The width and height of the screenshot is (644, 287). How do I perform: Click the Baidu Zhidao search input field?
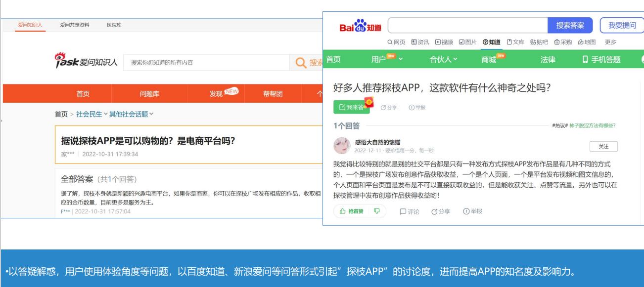[468, 26]
